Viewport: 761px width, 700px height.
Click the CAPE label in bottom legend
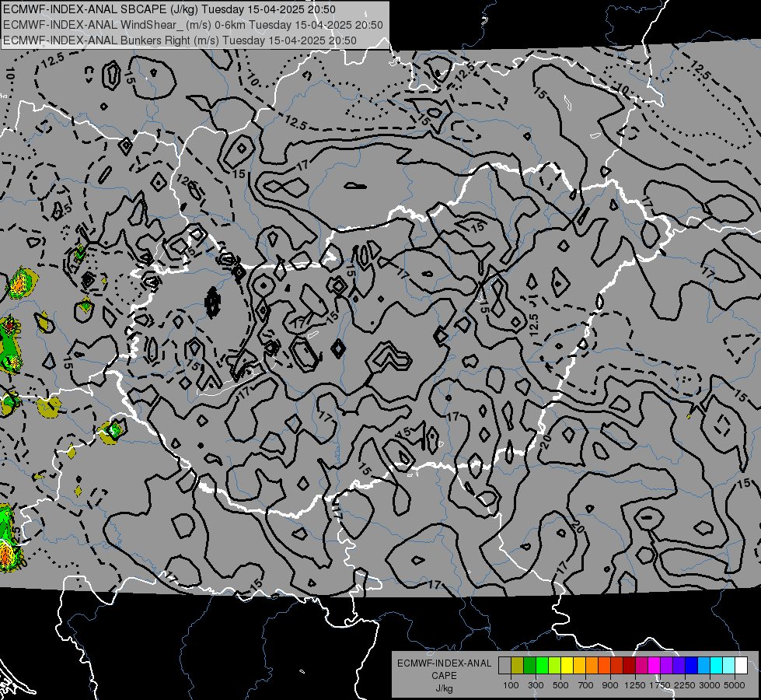pos(444,676)
